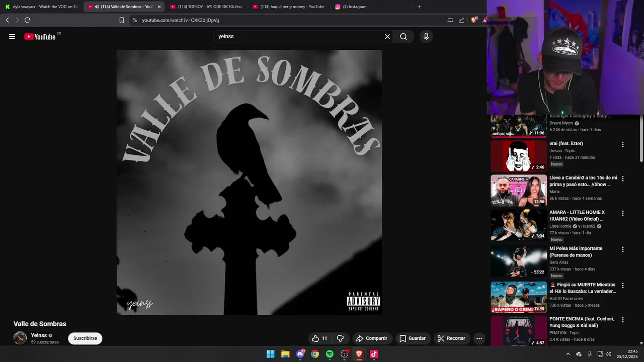
Task: Open 'PONTE ENCIMA (feat. Cochori' video title
Action: click(x=582, y=322)
